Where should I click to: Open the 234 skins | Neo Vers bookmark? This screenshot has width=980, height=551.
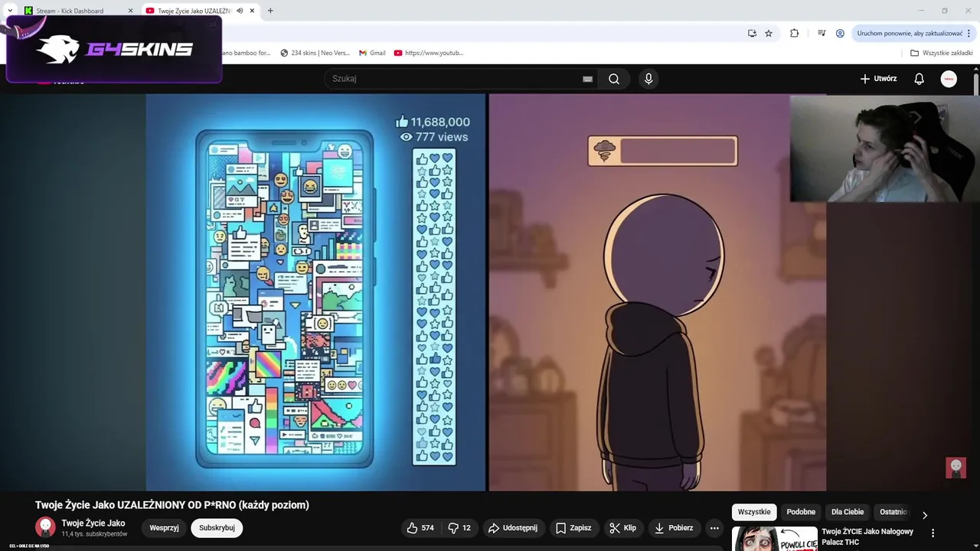315,53
